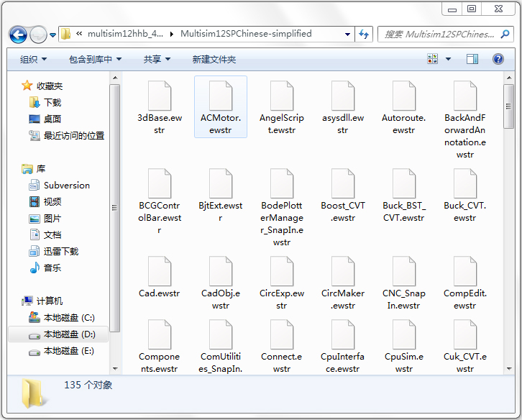
Task: Select file Boost_CVT.ewstr
Action: pos(343,195)
